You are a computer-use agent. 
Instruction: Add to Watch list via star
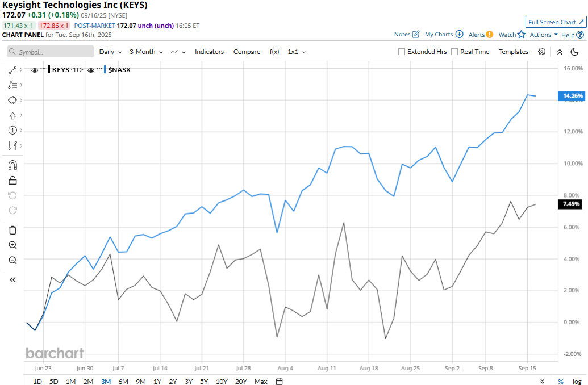(x=522, y=35)
